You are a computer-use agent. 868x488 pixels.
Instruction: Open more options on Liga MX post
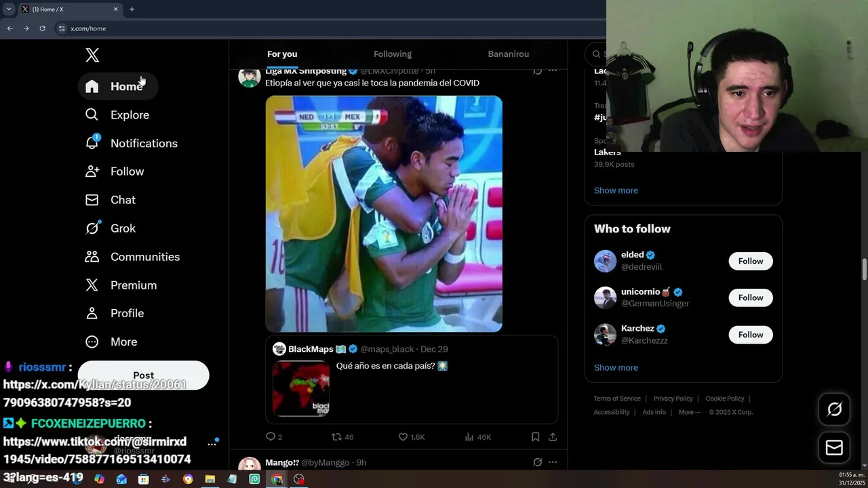553,70
